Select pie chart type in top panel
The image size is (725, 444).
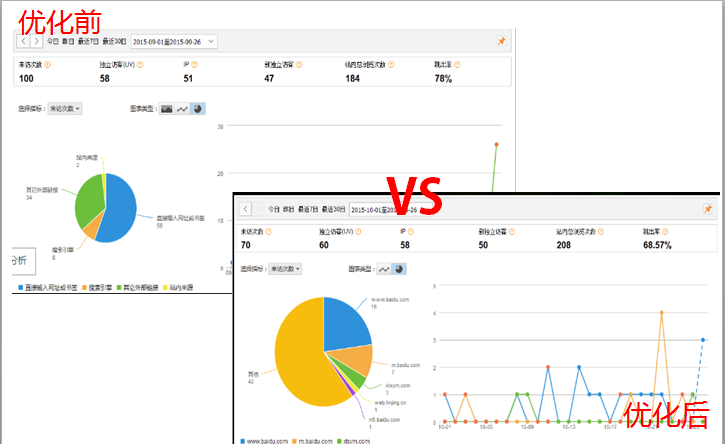197,108
